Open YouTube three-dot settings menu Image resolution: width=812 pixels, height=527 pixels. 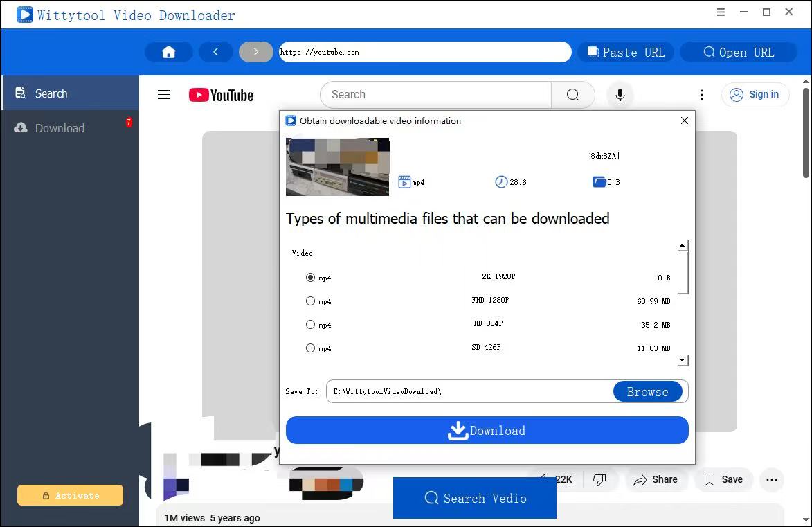point(701,95)
